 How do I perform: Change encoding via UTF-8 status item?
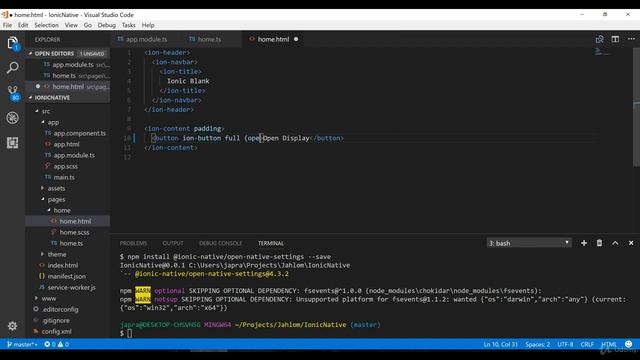(565, 344)
